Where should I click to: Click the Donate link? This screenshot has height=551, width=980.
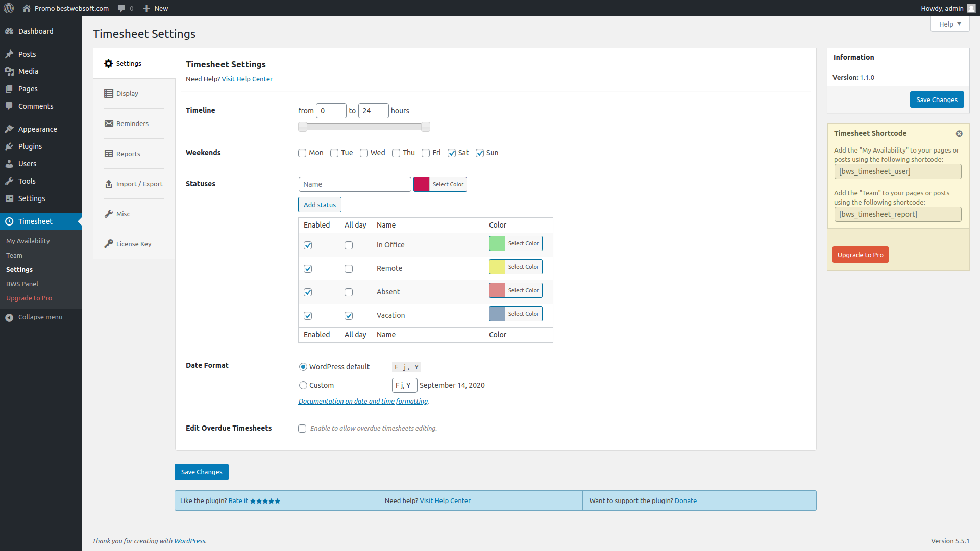coord(685,500)
